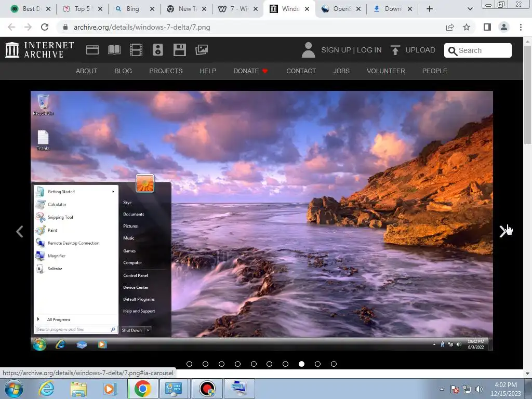532x399 pixels.
Task: Select the fourth carousel dot
Action: [x=237, y=364]
